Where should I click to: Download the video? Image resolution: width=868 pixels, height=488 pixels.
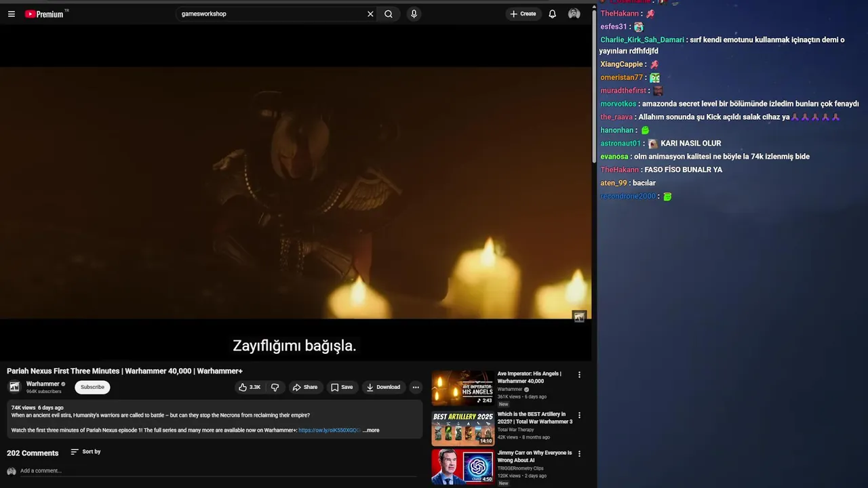[x=383, y=387]
